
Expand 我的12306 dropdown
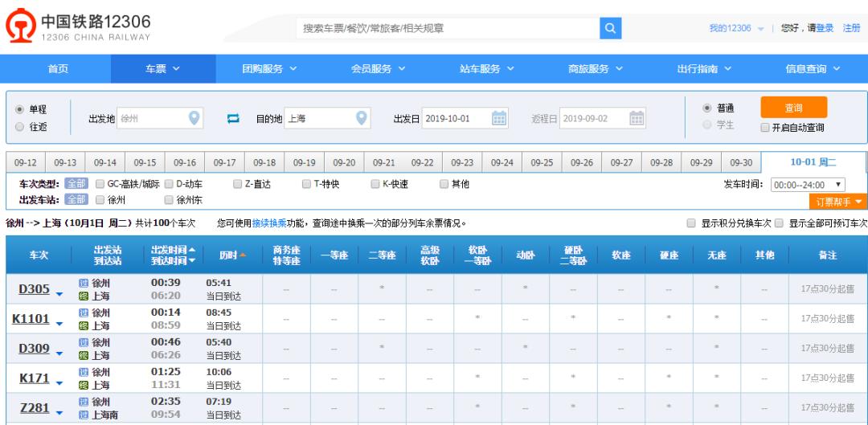click(736, 28)
